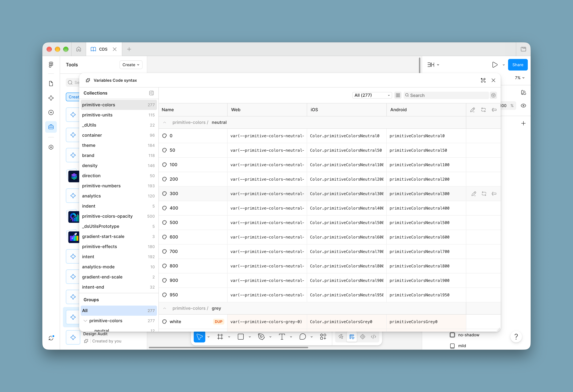Click the horizontal scrollbar under the canvas
This screenshot has height=392, width=573.
click(228, 347)
